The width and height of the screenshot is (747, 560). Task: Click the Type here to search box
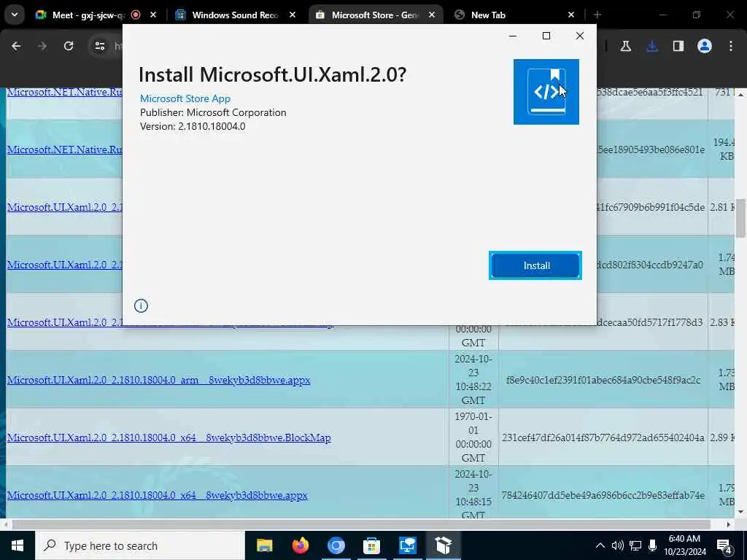(x=140, y=545)
